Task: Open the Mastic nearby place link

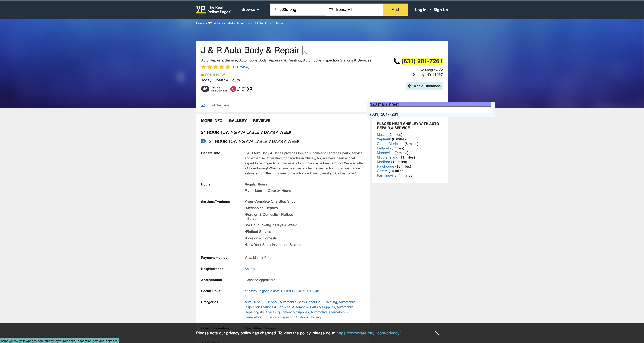Action: click(382, 135)
